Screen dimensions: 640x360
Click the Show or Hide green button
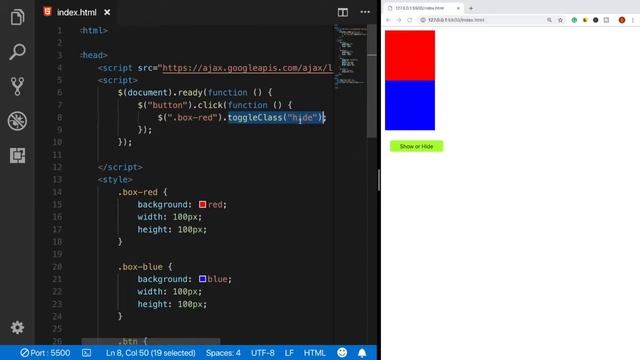(x=416, y=146)
